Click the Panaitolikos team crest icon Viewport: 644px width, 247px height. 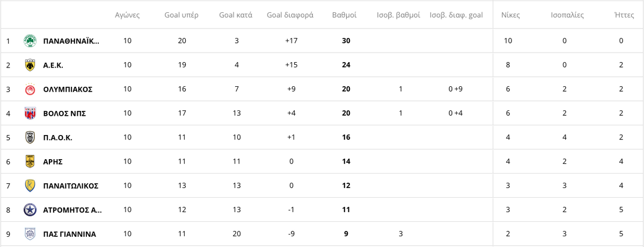click(x=30, y=185)
